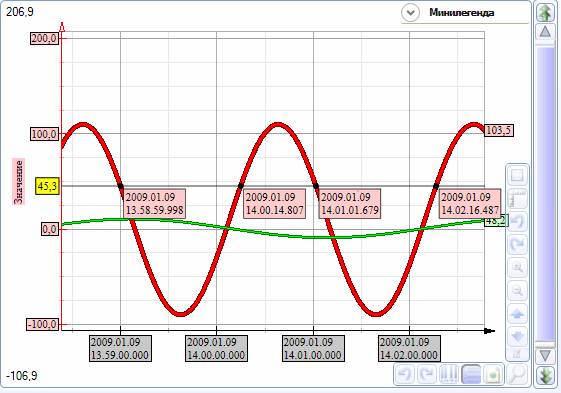This screenshot has width=561, height=393.
Task: Click the pink label 2009.01.09 13.58.59.998
Action: (155, 203)
